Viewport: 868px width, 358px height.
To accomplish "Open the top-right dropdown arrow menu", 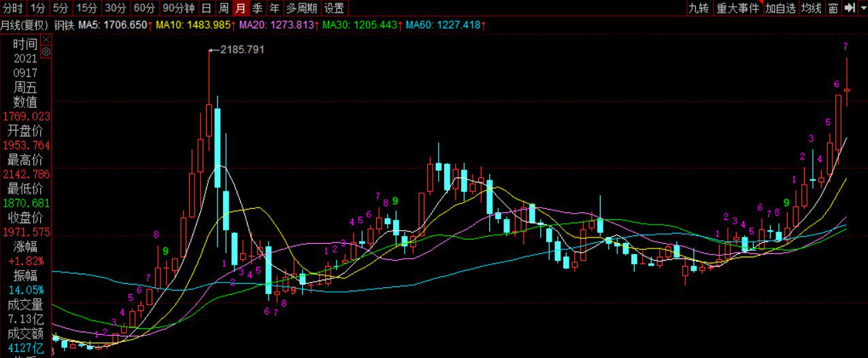I will pos(862,8).
